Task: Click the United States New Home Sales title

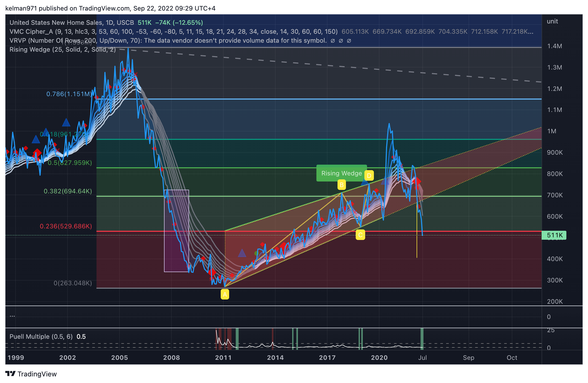Action: pyautogui.click(x=72, y=23)
